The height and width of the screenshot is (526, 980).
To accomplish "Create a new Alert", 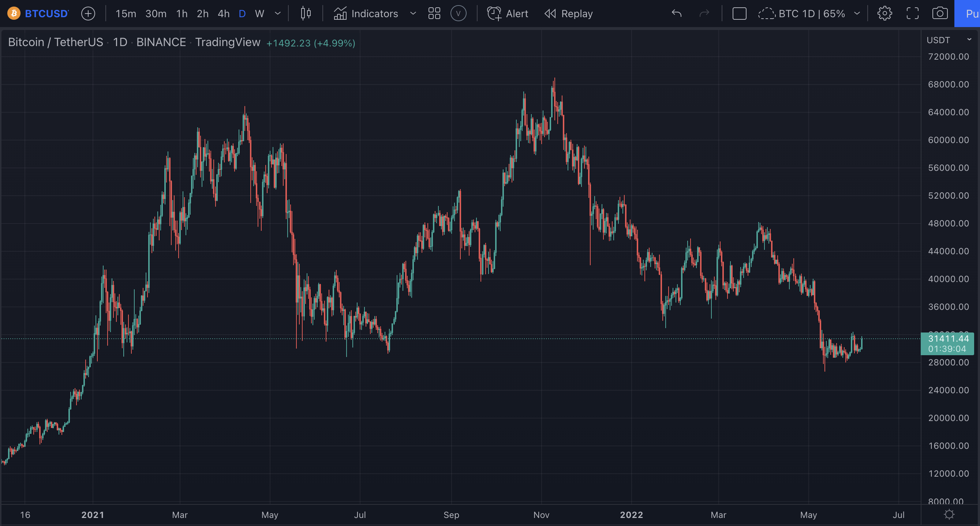I will [508, 14].
